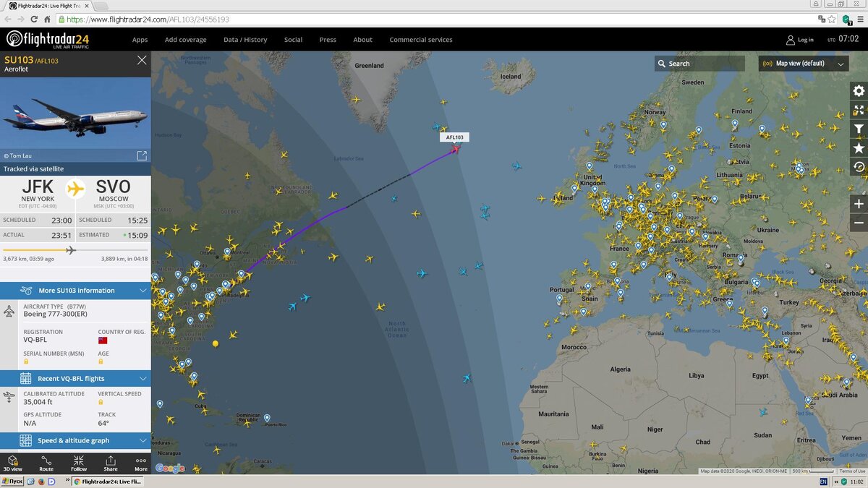Viewport: 868px width, 488px height.
Task: Open the Map view (default) dropdown
Action: pyautogui.click(x=804, y=64)
